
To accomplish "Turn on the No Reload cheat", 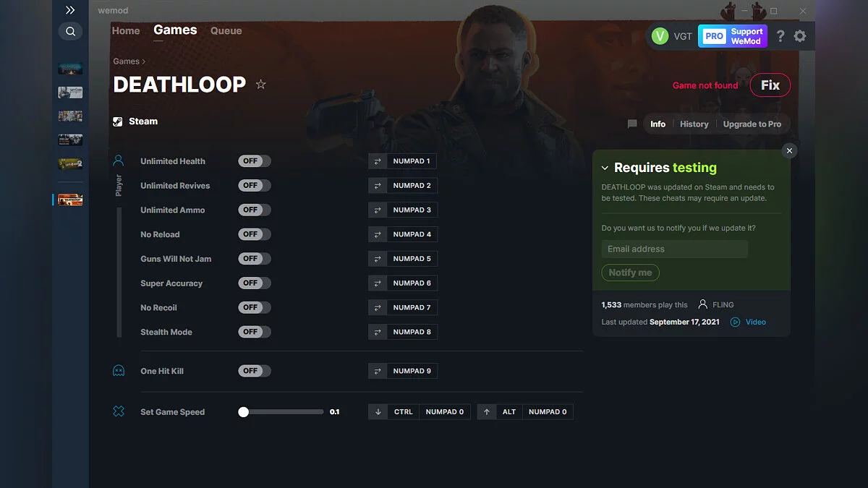I will [x=254, y=234].
